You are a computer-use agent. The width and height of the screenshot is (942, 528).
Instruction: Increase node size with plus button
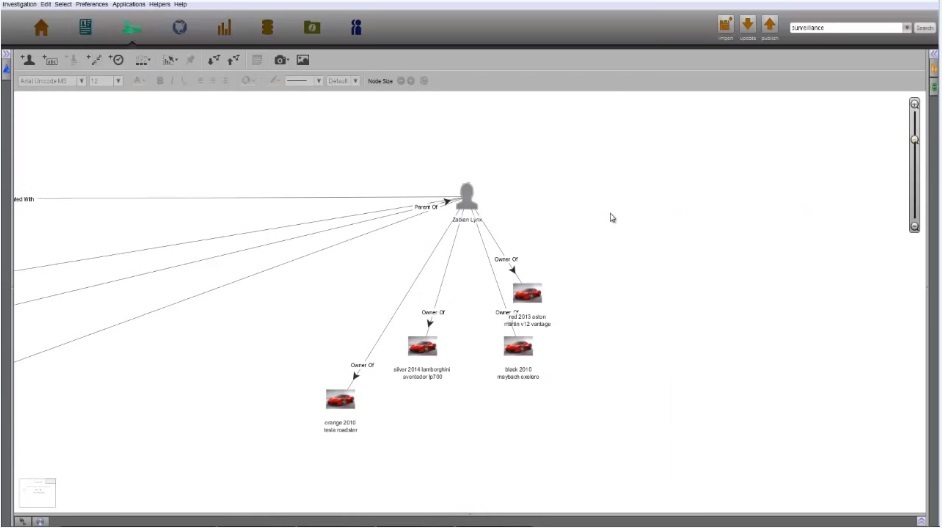411,80
